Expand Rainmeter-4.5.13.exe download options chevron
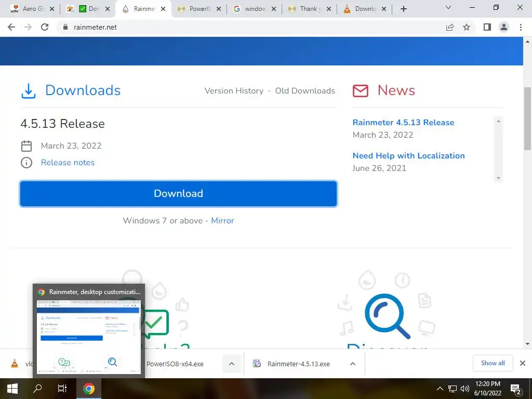This screenshot has width=532, height=399. point(353,364)
